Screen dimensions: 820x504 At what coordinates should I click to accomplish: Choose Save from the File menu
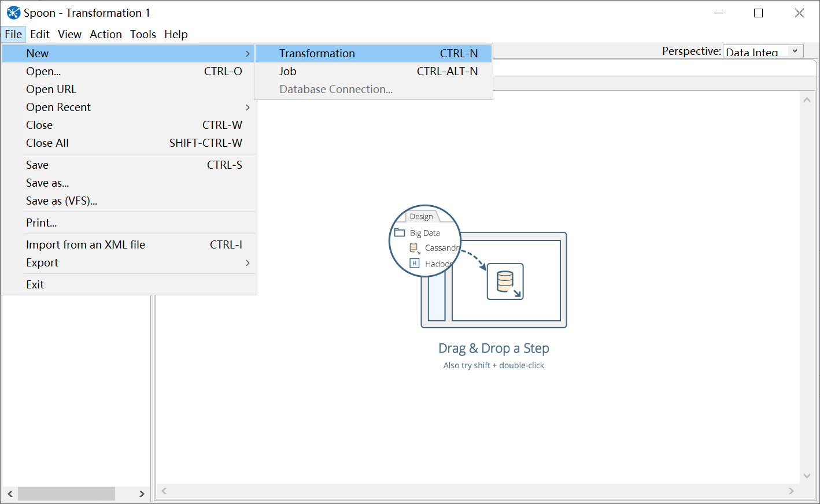pyautogui.click(x=129, y=165)
